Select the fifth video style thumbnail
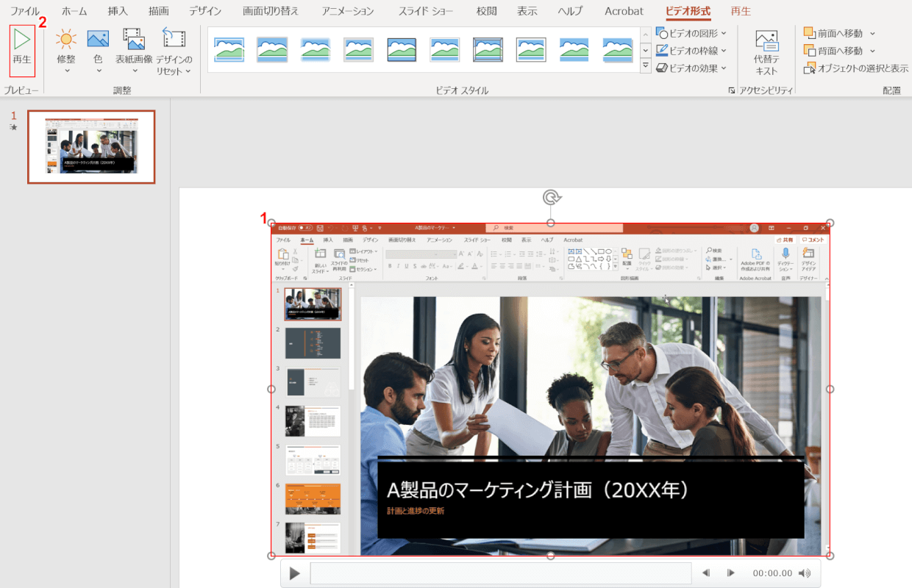Image resolution: width=912 pixels, height=588 pixels. (x=402, y=50)
